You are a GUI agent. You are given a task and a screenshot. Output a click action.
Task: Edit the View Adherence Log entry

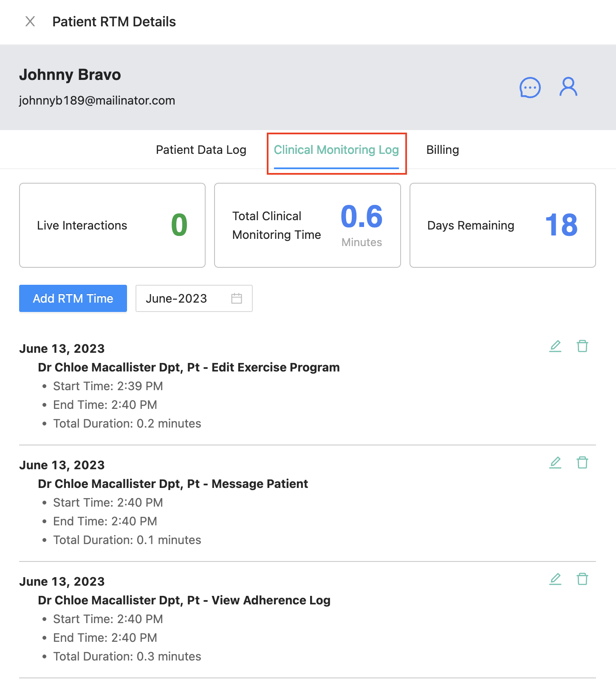[555, 579]
